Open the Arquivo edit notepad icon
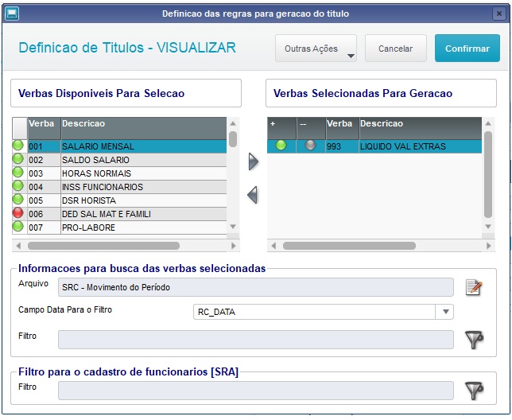The height and width of the screenshot is (420, 512). point(474,287)
